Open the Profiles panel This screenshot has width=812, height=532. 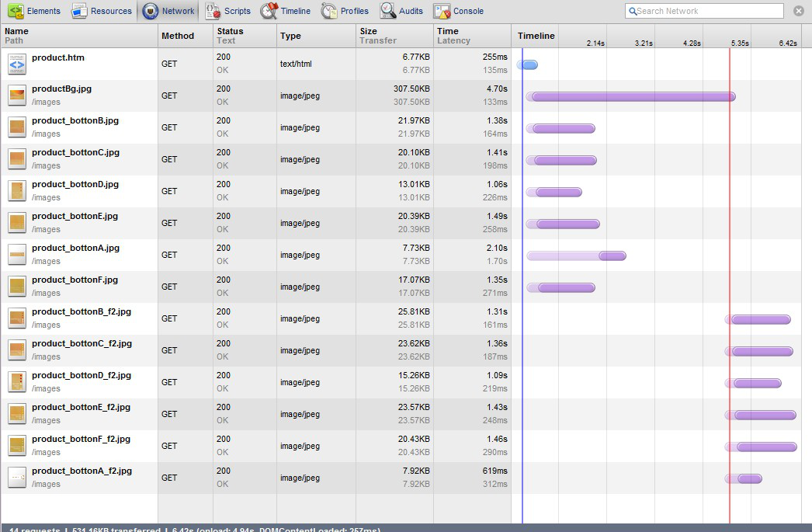pyautogui.click(x=345, y=11)
